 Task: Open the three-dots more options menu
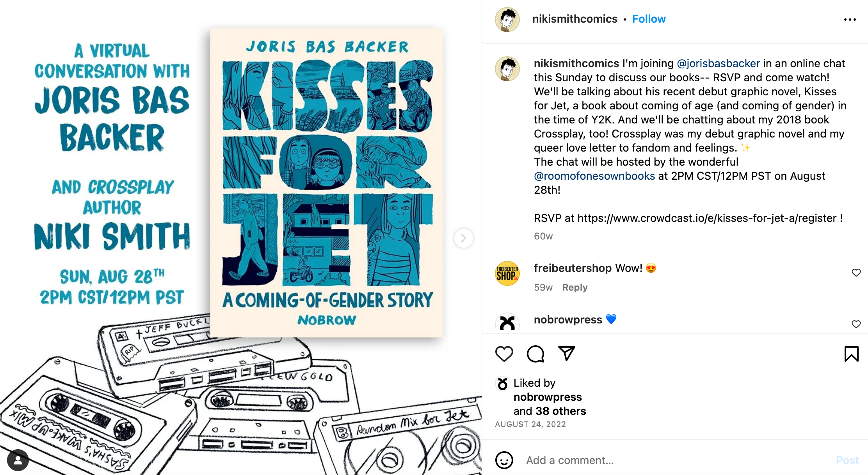[x=850, y=19]
